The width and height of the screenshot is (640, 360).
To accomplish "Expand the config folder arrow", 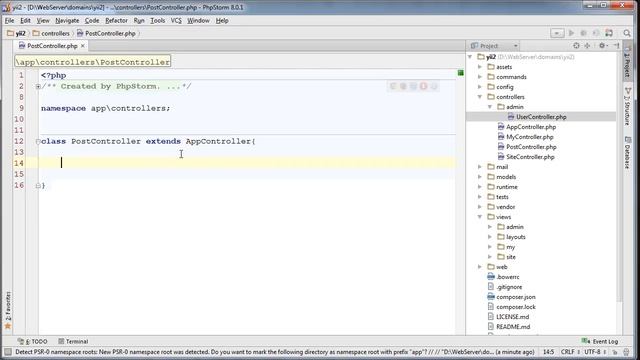I will [480, 87].
